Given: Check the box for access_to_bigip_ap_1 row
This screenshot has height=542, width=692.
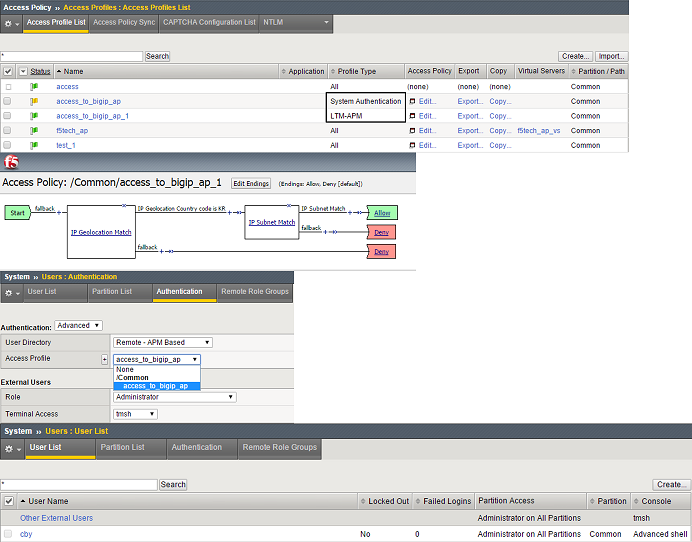Looking at the screenshot, I should click(8, 116).
